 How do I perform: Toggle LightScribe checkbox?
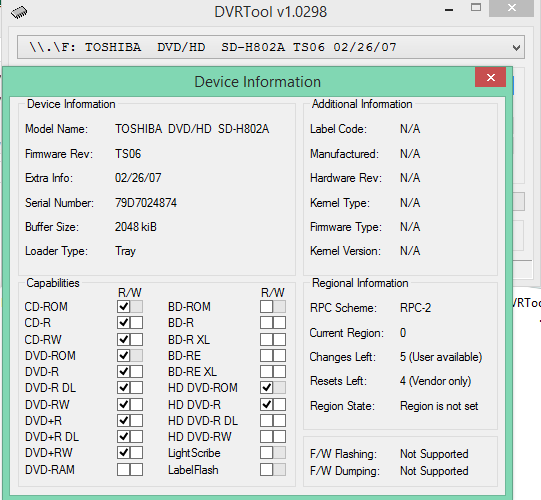click(266, 453)
